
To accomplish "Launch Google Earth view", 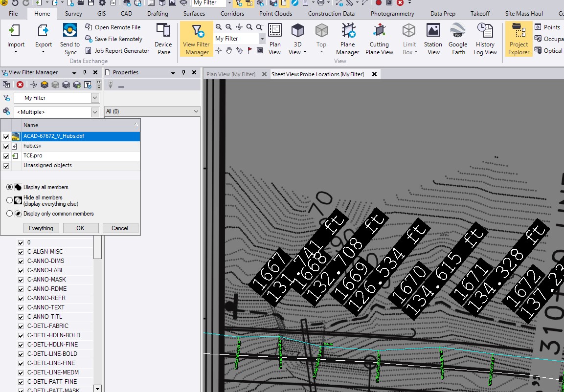I will tap(457, 39).
